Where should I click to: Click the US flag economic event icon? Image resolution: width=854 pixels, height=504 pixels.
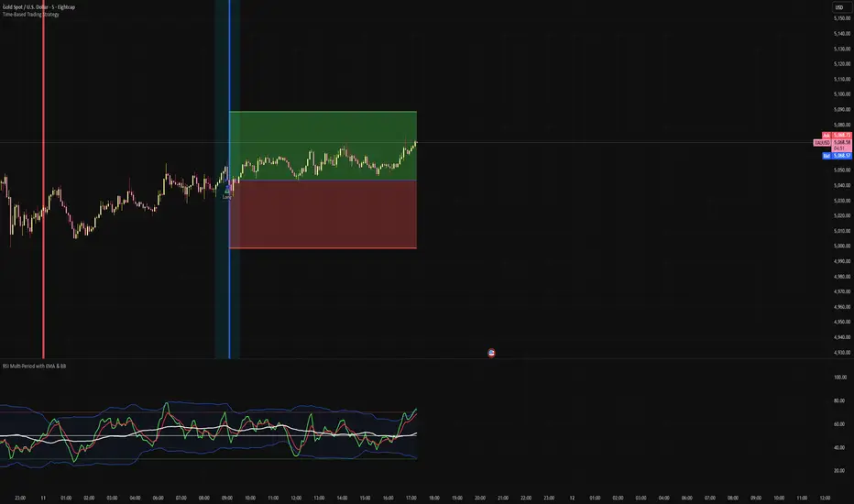click(491, 353)
